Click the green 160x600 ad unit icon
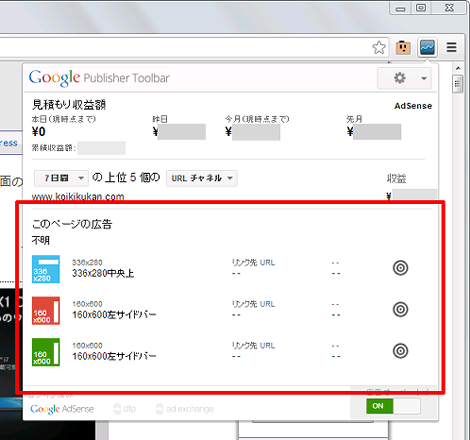 [x=46, y=352]
